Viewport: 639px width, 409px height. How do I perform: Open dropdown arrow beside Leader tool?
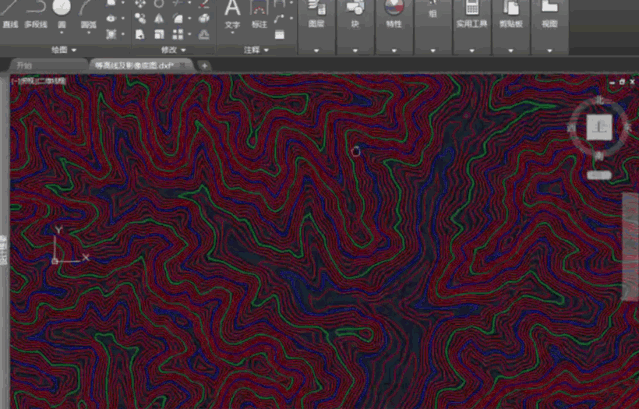tap(291, 18)
